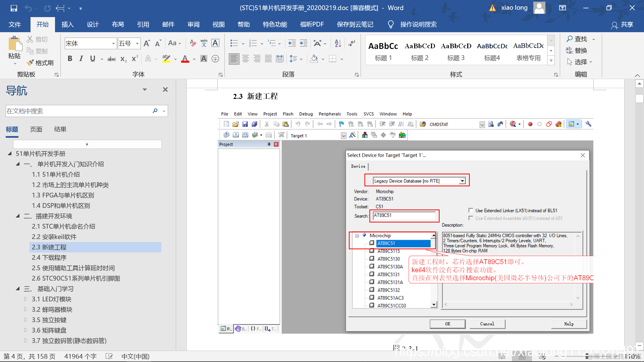
Task: Click the sort A-Z icon
Action: point(338,43)
